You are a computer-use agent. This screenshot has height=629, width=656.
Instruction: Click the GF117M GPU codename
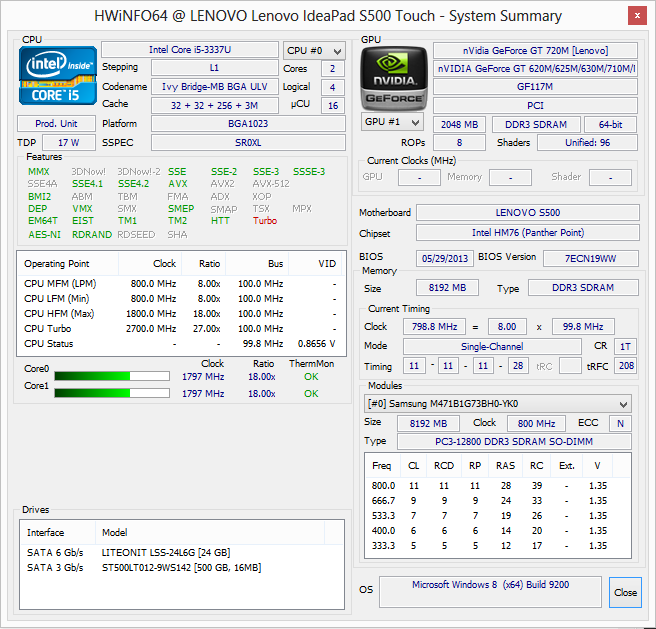click(x=535, y=87)
